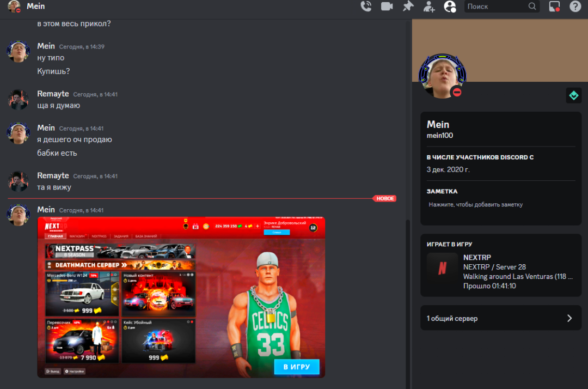Click the plus icon beside in-game currency
This screenshot has width=588, height=389.
257,226
